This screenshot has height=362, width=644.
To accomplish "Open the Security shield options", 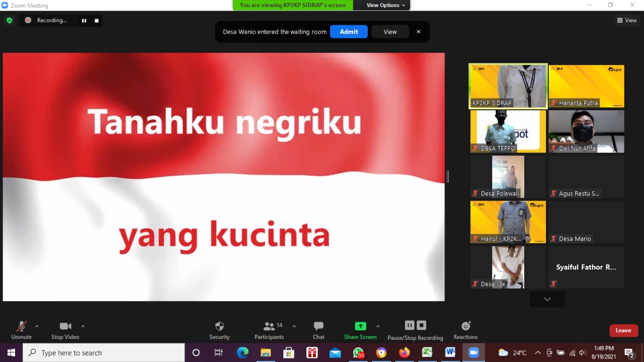I will click(x=219, y=326).
